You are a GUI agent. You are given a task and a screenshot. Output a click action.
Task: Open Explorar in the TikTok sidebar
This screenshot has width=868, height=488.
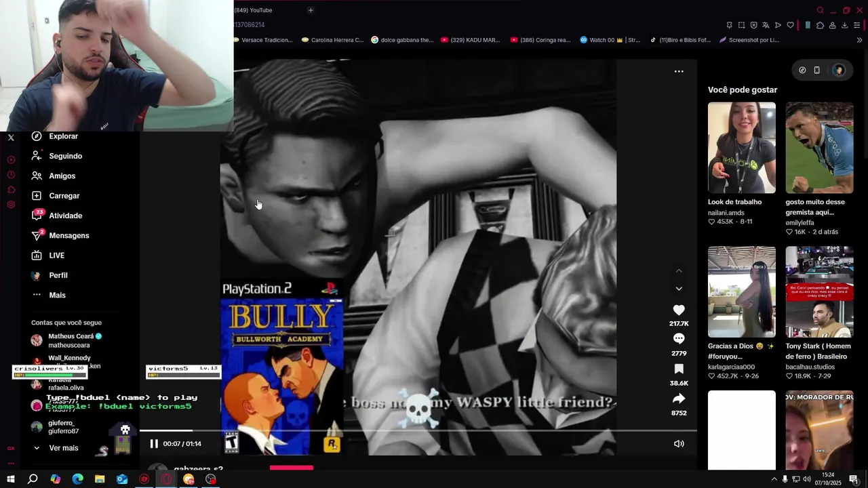tap(56, 136)
